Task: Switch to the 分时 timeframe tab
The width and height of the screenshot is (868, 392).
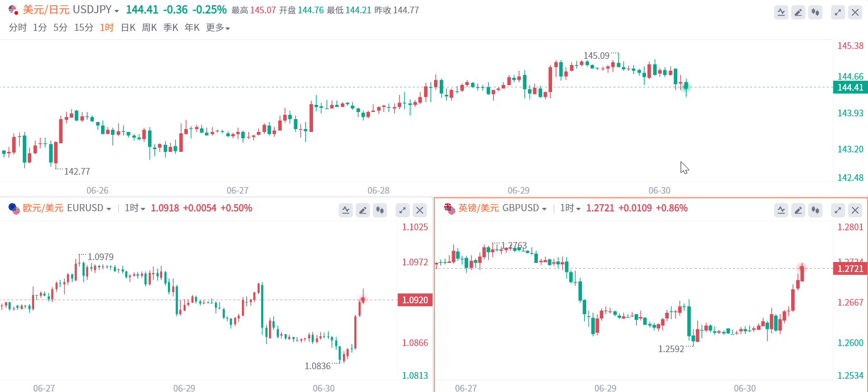Action: pos(18,28)
